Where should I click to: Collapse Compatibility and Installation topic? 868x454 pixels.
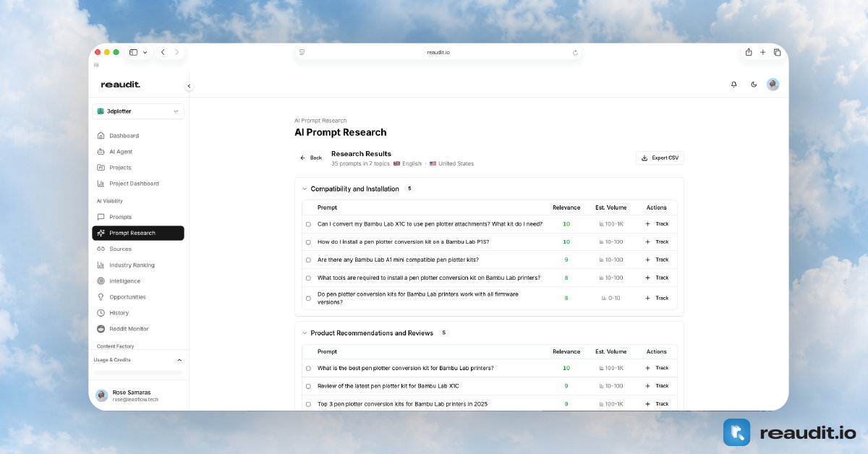(x=305, y=189)
